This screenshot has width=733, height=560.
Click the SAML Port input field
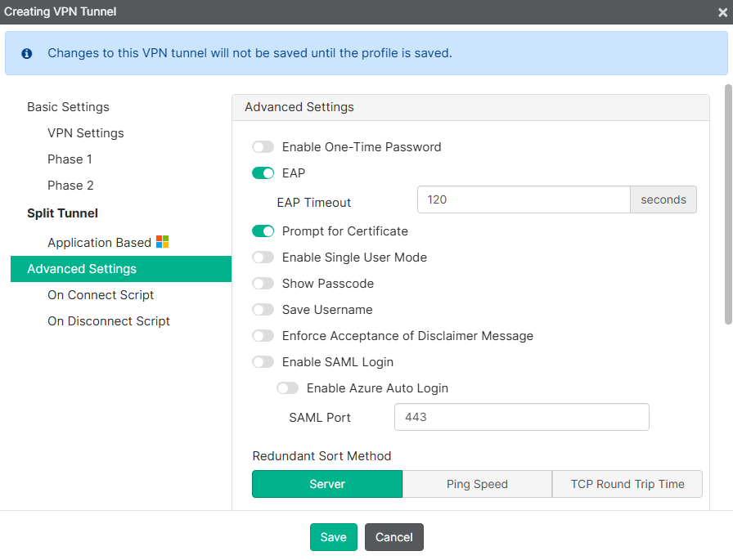[x=521, y=417]
